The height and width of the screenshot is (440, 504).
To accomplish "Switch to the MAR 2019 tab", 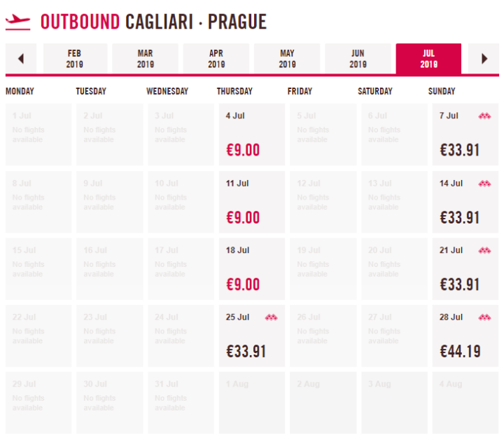I will pos(146,59).
